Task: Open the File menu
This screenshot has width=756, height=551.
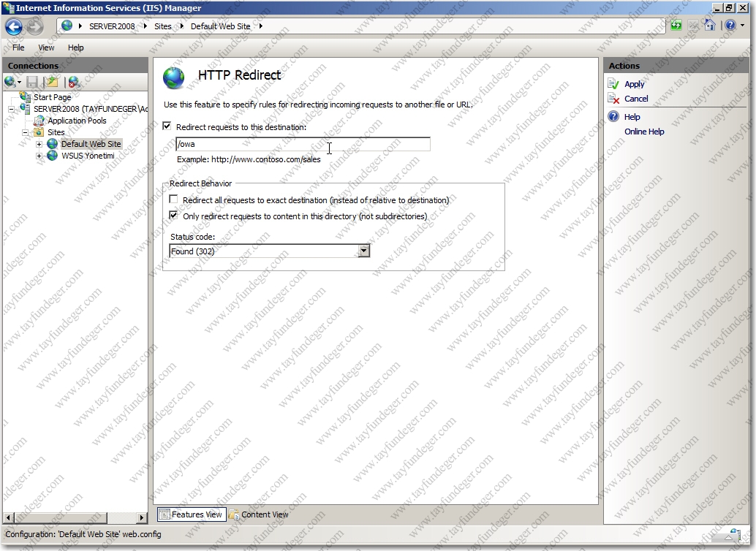Action: [x=18, y=47]
